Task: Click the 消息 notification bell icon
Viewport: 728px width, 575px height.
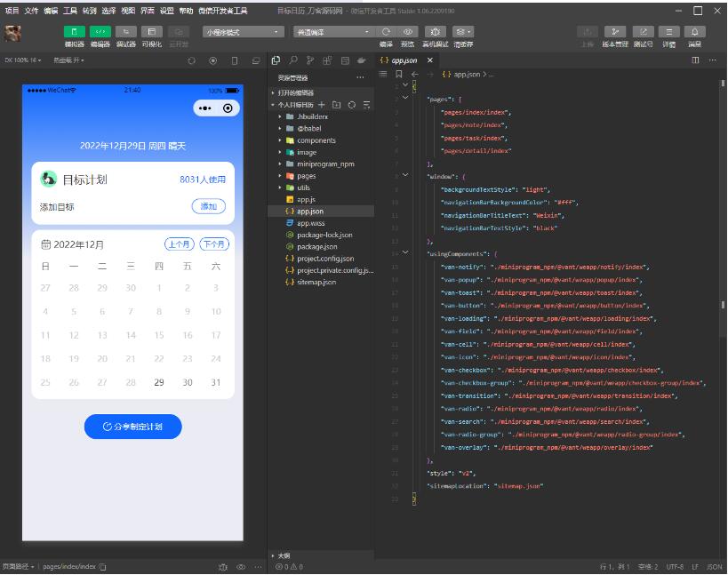Action: coord(694,32)
